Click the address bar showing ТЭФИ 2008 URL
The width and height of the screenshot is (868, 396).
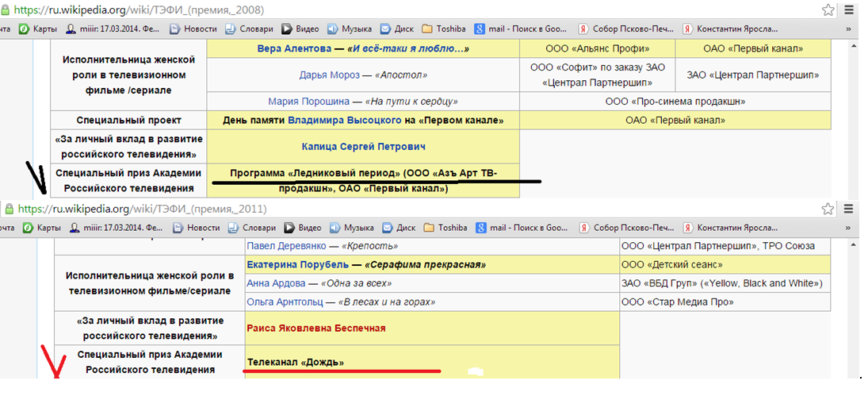(x=317, y=10)
